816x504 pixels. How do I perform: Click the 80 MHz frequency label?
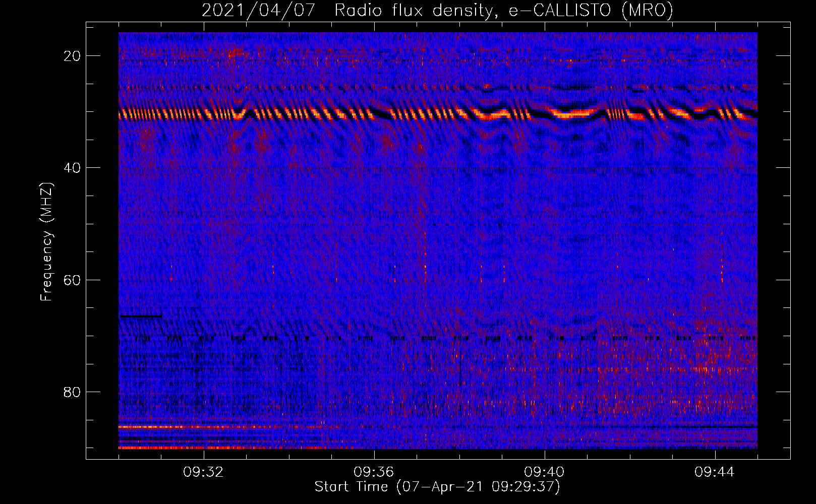72,392
